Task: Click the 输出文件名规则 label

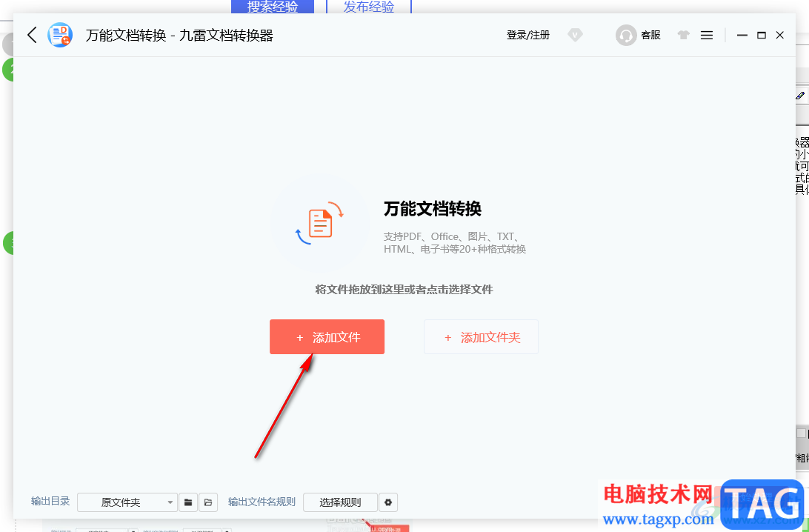Action: coord(262,502)
